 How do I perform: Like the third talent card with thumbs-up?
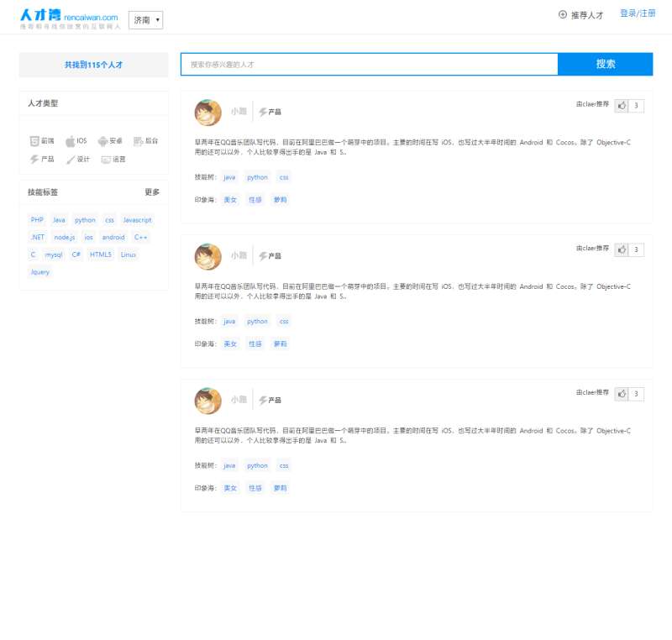(622, 394)
